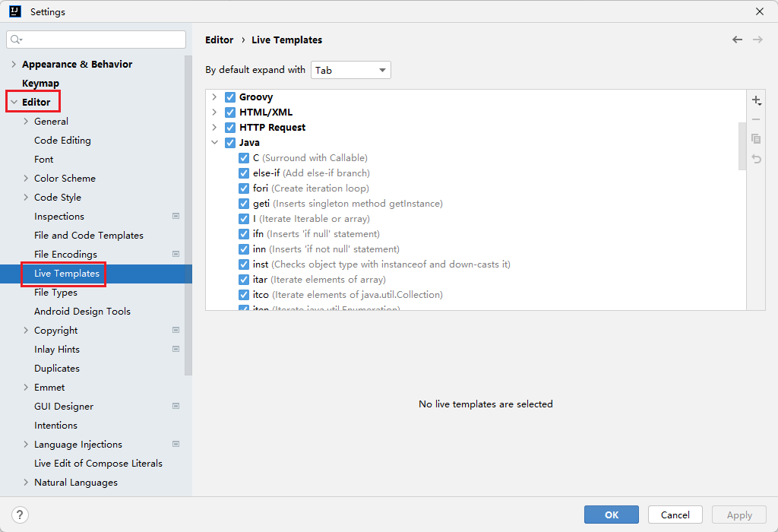The height and width of the screenshot is (532, 778).
Task: Select Keymap in the settings tree
Action: (40, 84)
